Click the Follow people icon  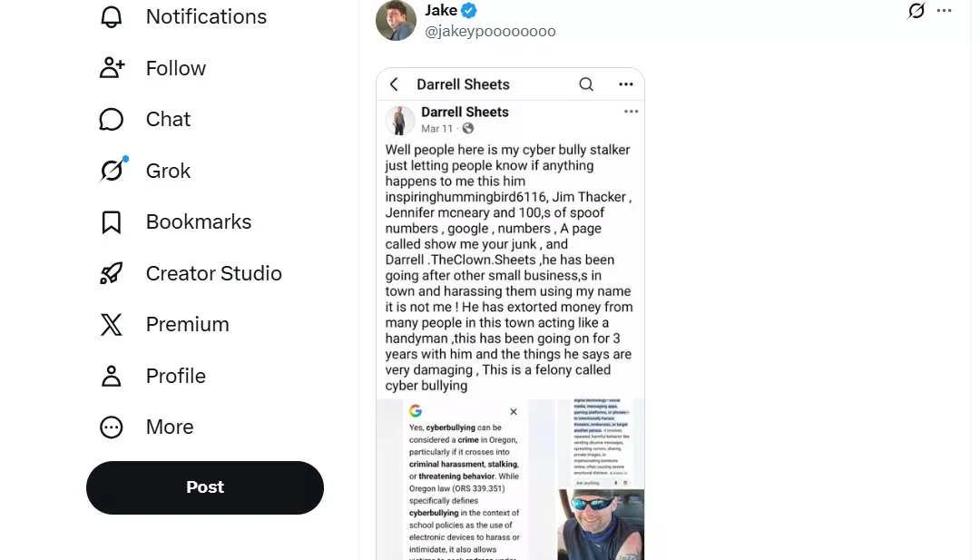(112, 68)
